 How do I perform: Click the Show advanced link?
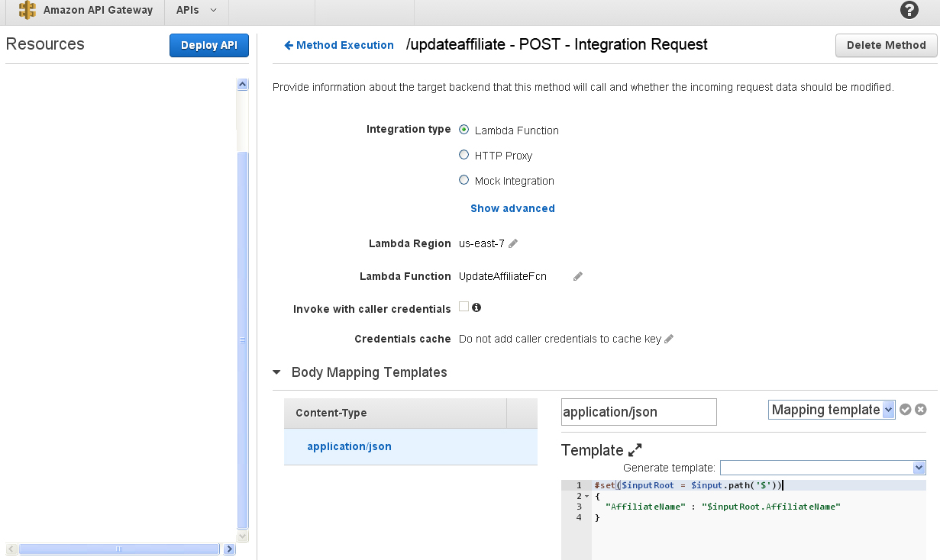tap(512, 208)
